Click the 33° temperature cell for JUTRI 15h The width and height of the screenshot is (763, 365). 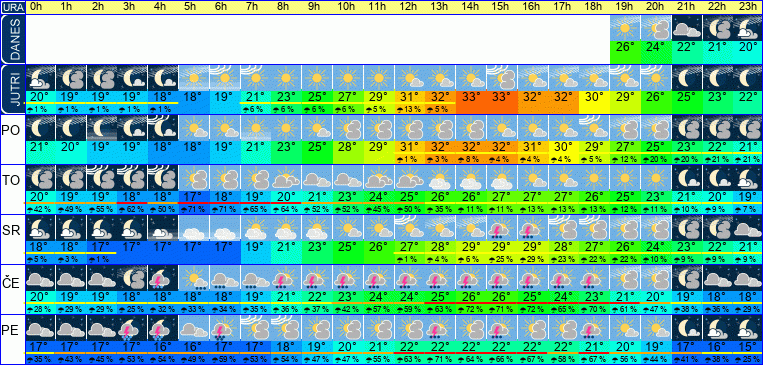[502, 96]
